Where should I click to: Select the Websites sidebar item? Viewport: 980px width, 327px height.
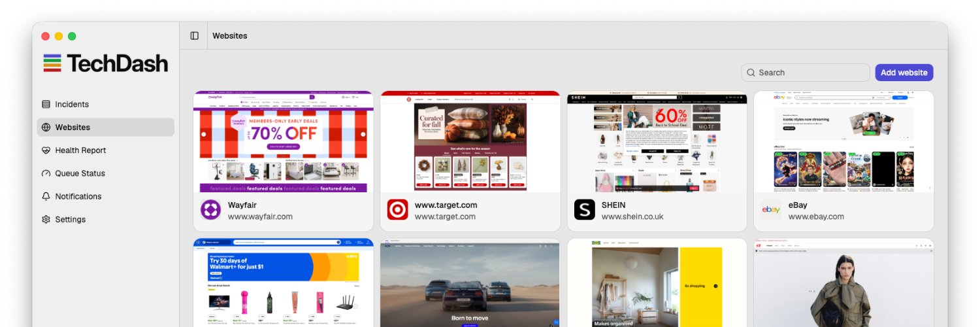pos(106,128)
